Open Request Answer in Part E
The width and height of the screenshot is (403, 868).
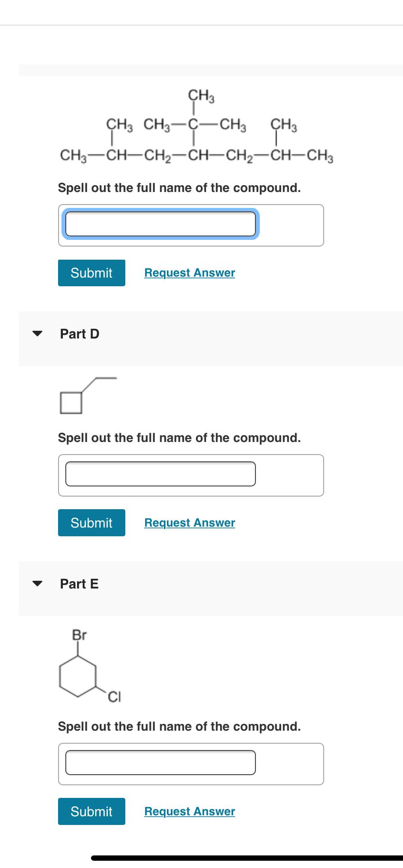coord(189,811)
